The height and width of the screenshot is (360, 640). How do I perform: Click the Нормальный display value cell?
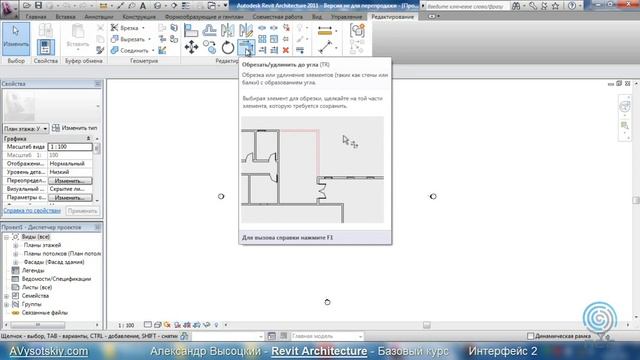pos(70,163)
